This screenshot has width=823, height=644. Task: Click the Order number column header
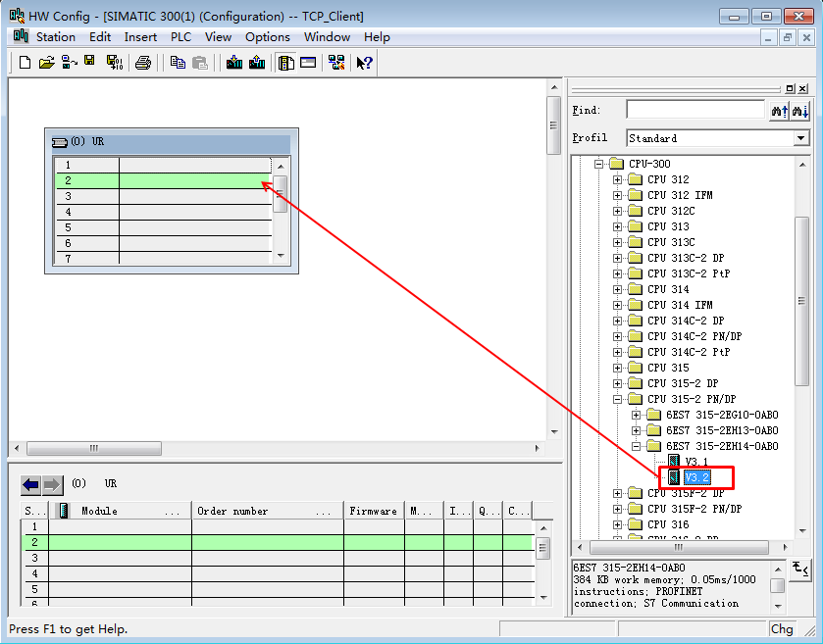[267, 511]
